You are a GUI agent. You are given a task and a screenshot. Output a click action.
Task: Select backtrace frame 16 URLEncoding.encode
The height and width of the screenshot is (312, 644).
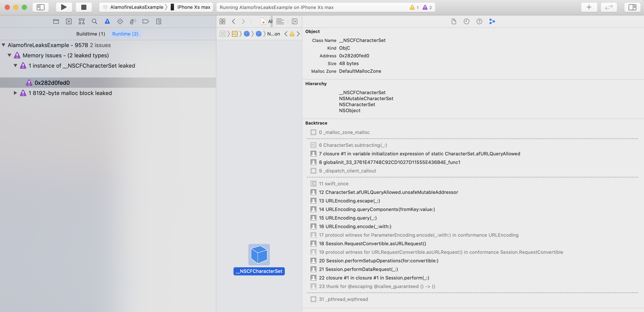point(355,226)
